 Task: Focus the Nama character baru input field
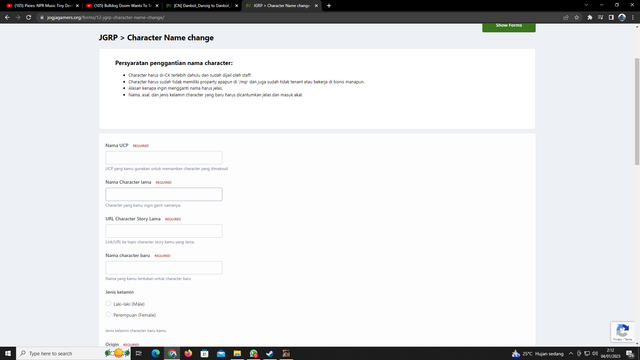164,268
